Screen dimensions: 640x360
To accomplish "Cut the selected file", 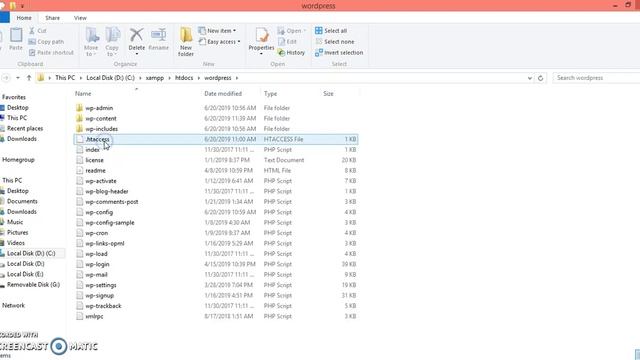I will click(38, 31).
